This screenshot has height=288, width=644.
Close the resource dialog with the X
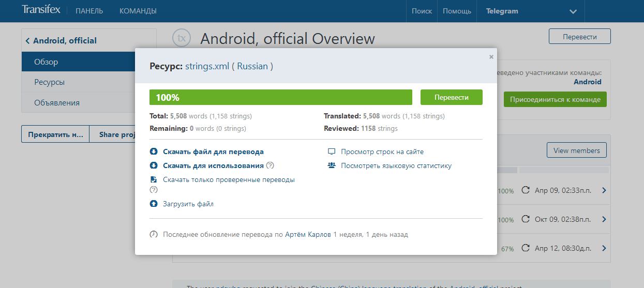pos(491,57)
